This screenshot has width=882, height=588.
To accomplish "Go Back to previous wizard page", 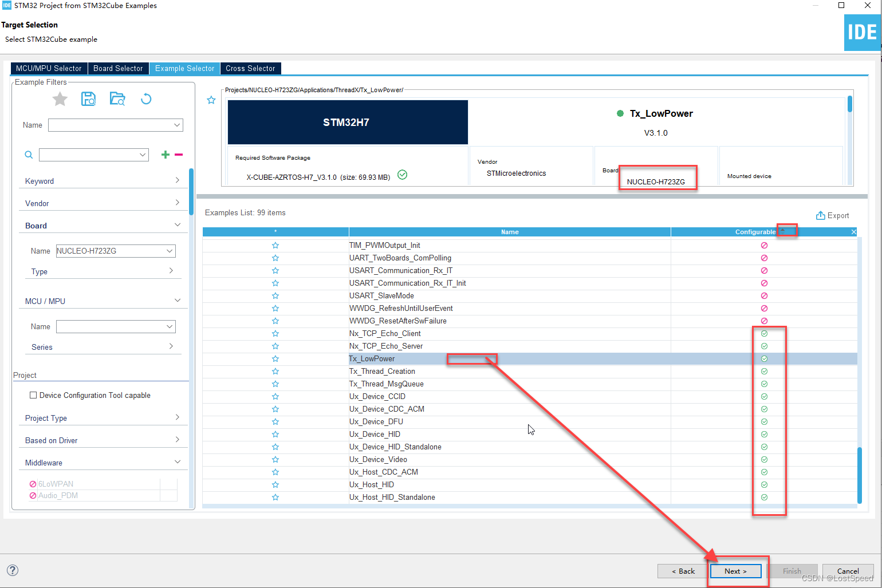I will click(x=683, y=571).
